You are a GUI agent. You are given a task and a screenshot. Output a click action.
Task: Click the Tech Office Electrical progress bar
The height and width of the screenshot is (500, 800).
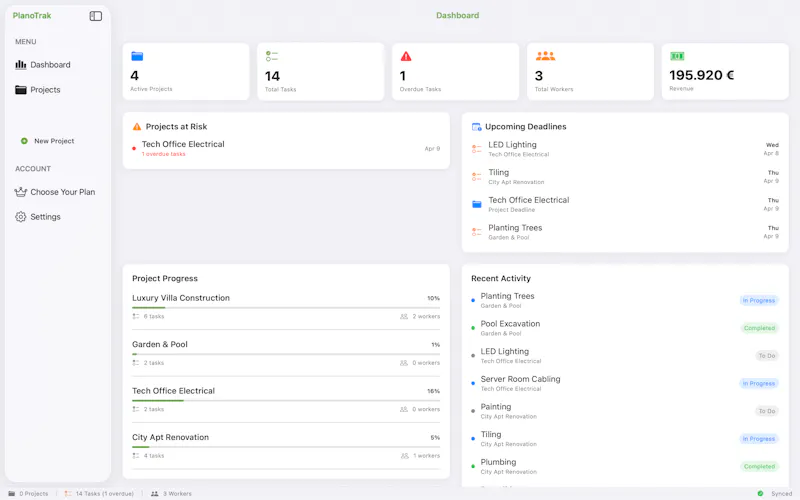pos(286,401)
